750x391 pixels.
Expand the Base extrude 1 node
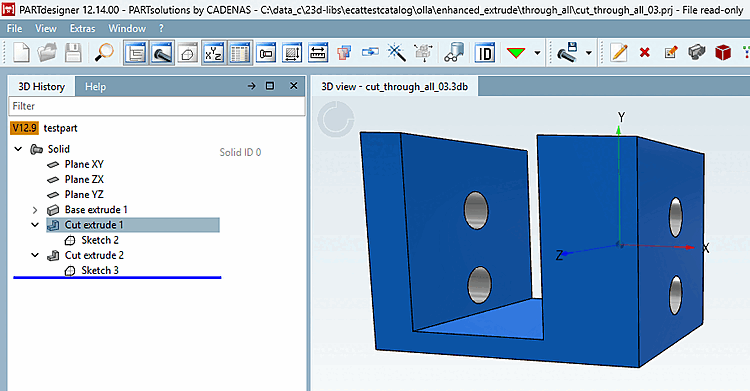[x=35, y=210]
